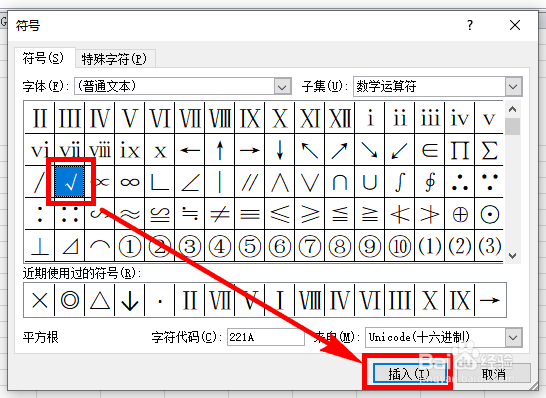This screenshot has width=546, height=398.
Task: Pick the element-of ∈ symbol
Action: click(x=430, y=149)
